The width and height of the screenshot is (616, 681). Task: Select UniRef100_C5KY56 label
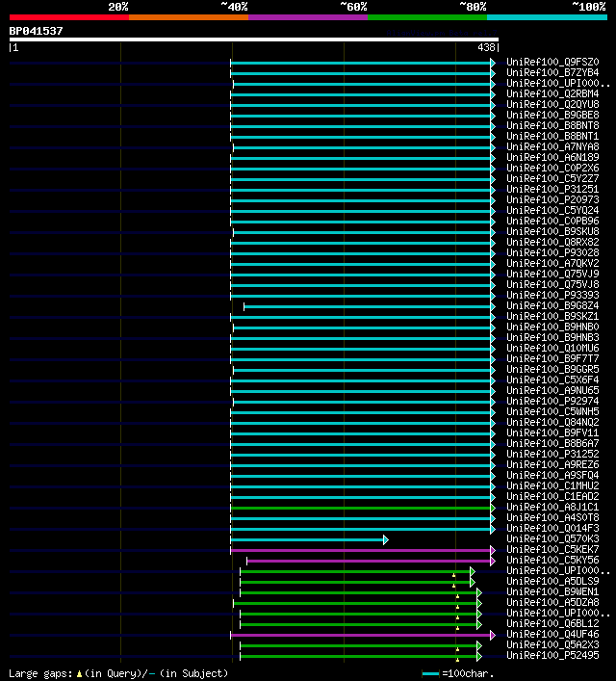[552, 560]
